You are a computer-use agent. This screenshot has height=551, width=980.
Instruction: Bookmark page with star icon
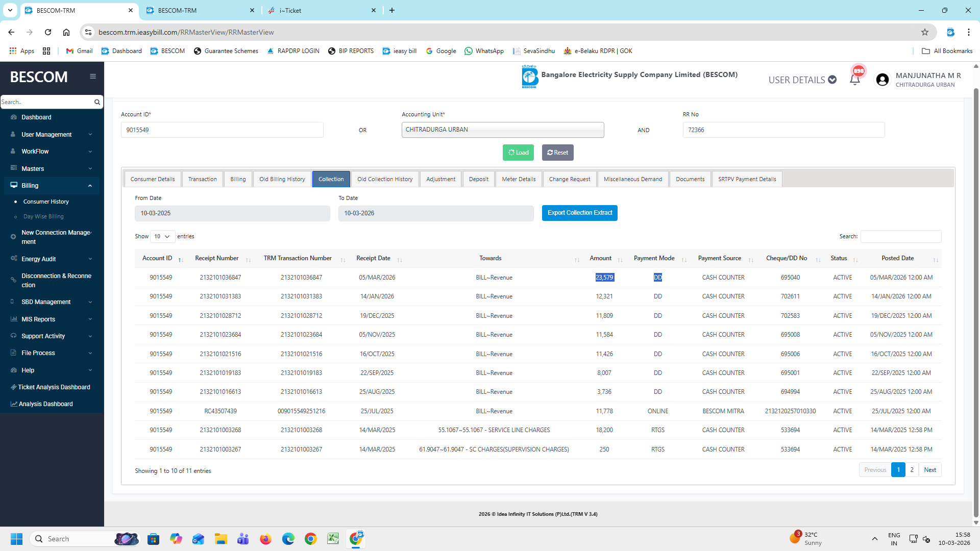point(924,32)
